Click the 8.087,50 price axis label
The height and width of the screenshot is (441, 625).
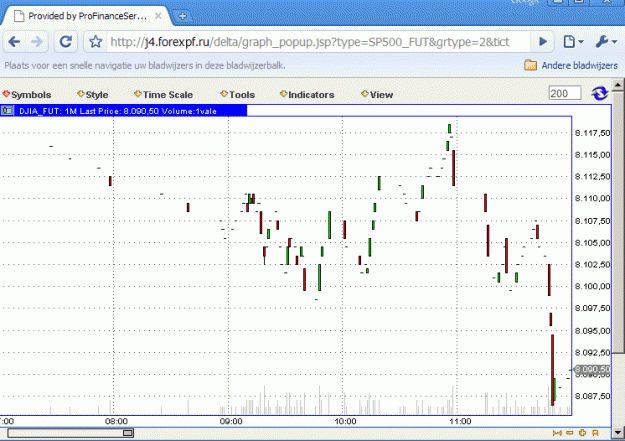(x=592, y=396)
